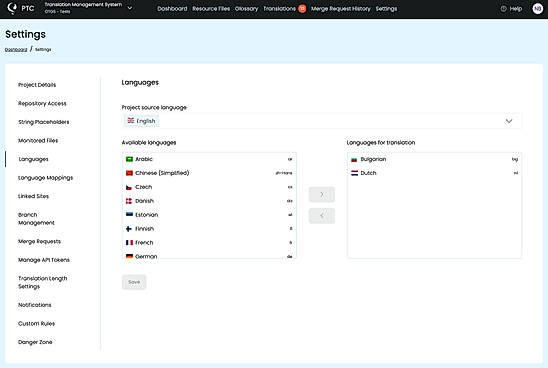Select Chinese (Simplified) from available languages
The height and width of the screenshot is (368, 548).
point(209,173)
